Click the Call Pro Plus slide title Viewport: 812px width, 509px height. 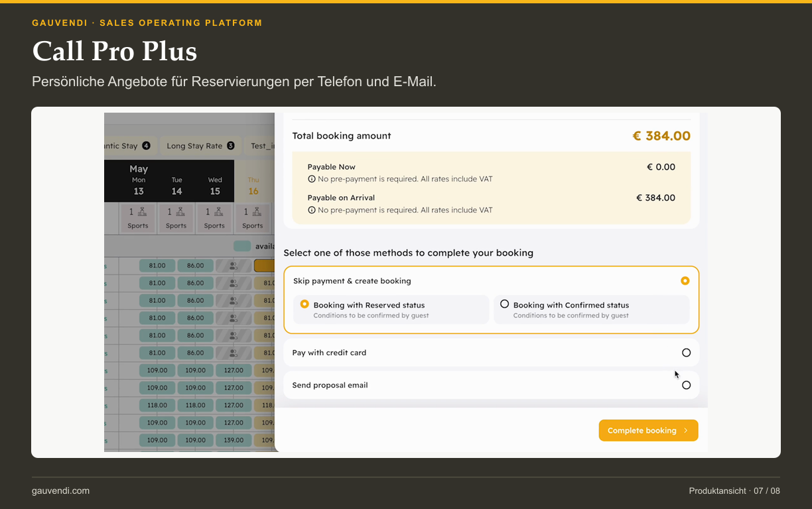point(115,51)
